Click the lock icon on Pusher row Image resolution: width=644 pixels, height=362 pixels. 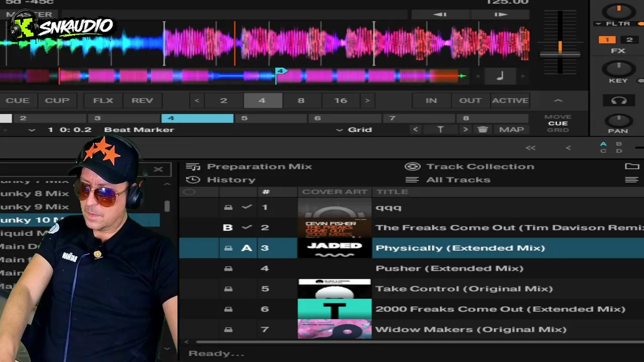(228, 268)
